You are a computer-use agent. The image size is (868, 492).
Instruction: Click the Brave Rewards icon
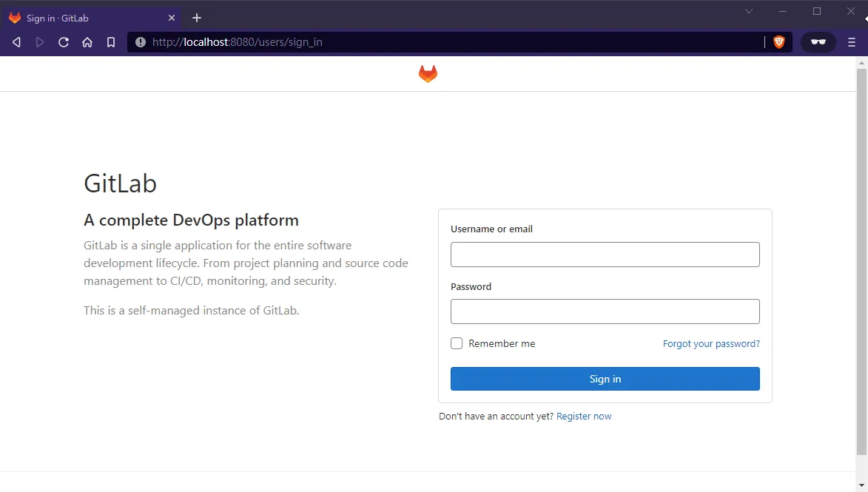(x=818, y=42)
